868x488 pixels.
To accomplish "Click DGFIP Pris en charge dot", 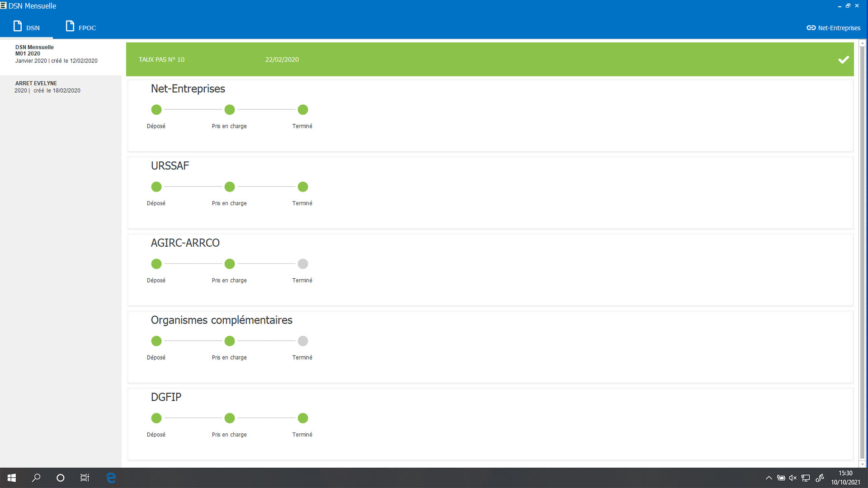I will [230, 418].
